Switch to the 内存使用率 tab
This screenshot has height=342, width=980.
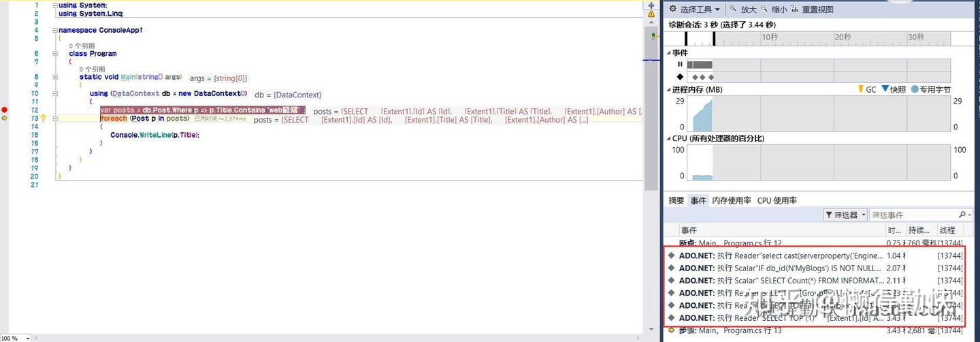(x=732, y=200)
